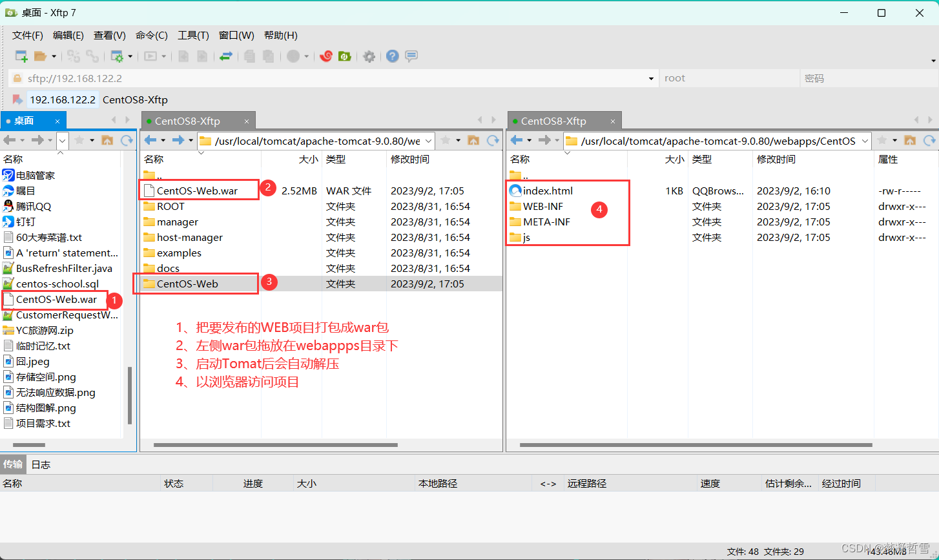Click home folder icon in right panel
The height and width of the screenshot is (560, 939).
click(910, 140)
